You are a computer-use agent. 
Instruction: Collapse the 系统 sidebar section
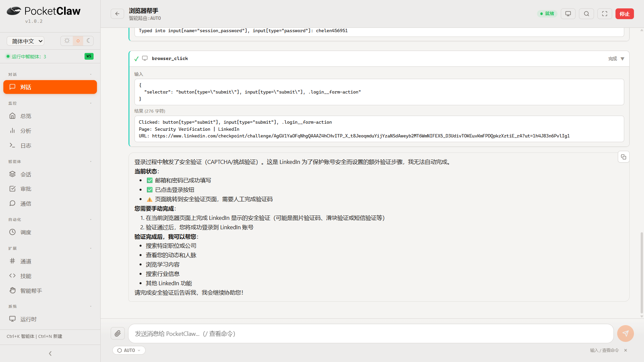pos(91,306)
